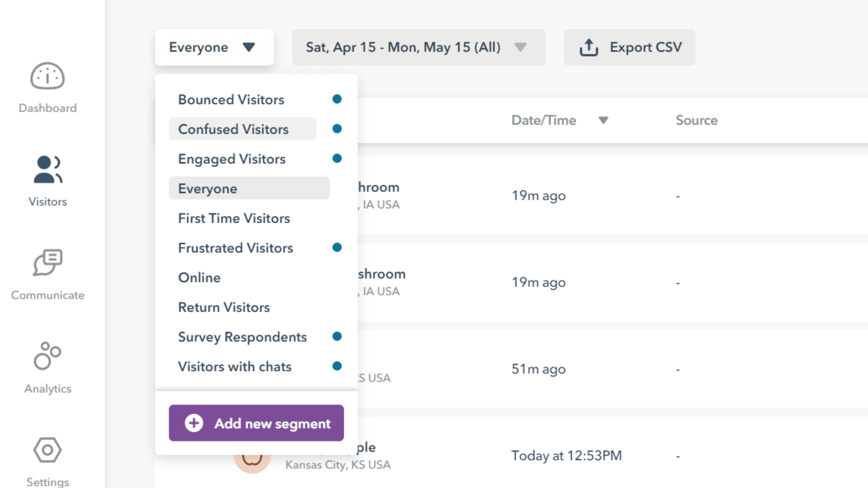
Task: Choose Engaged Visitors segment
Action: 232,159
